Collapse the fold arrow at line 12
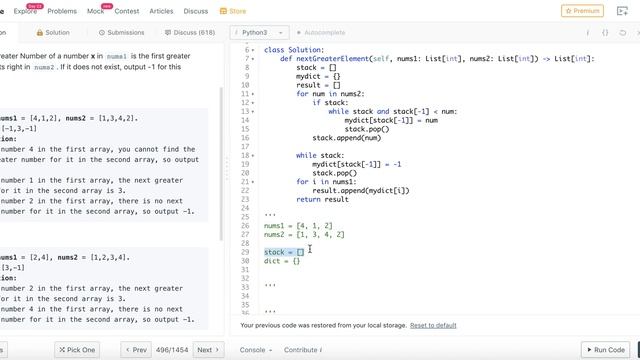640x360 pixels. [x=253, y=103]
